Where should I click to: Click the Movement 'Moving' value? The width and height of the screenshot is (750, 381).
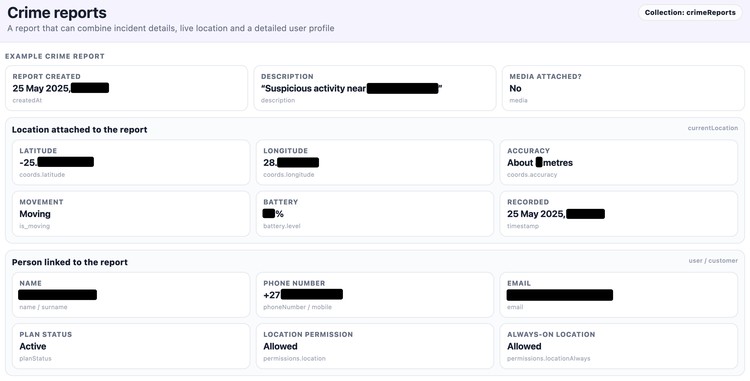tap(35, 214)
